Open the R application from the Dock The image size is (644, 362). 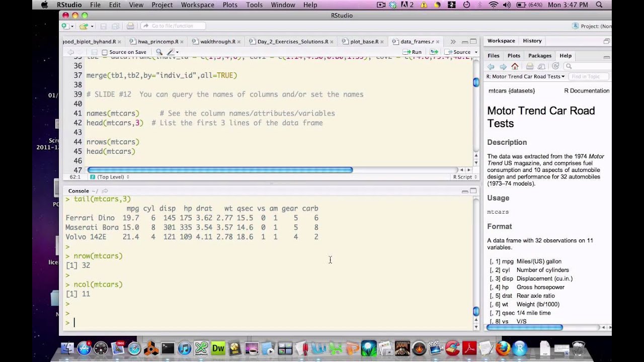point(520,348)
